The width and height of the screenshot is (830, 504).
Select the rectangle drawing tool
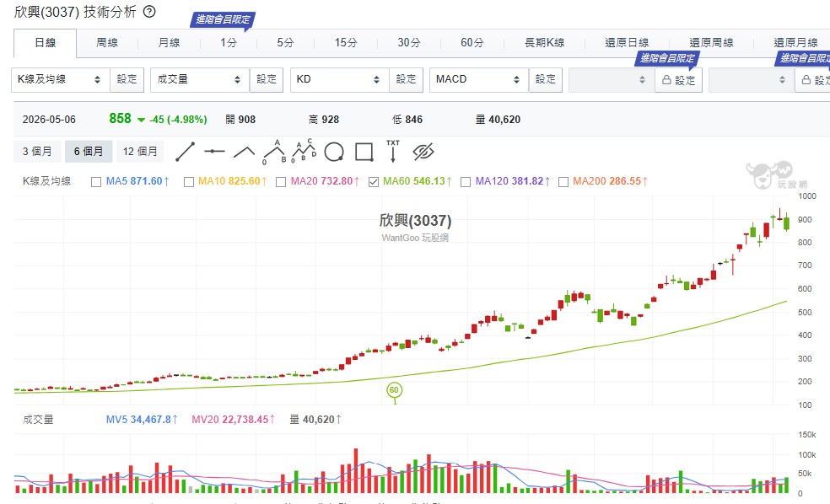coord(364,152)
